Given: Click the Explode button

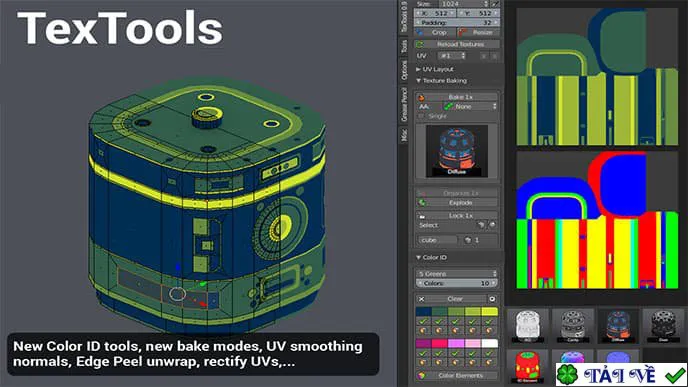Looking at the screenshot, I should pyautogui.click(x=457, y=203).
